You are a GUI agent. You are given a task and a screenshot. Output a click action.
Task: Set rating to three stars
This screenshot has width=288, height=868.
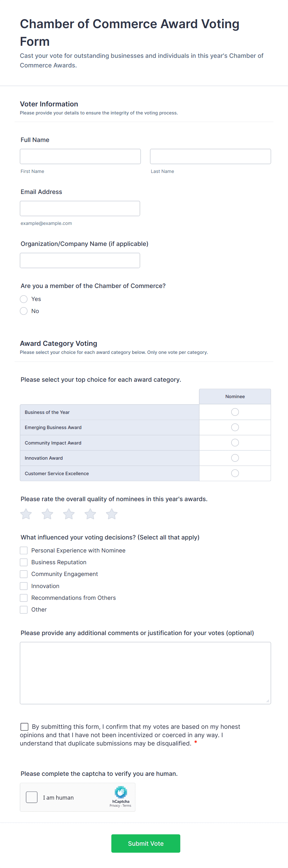click(69, 514)
